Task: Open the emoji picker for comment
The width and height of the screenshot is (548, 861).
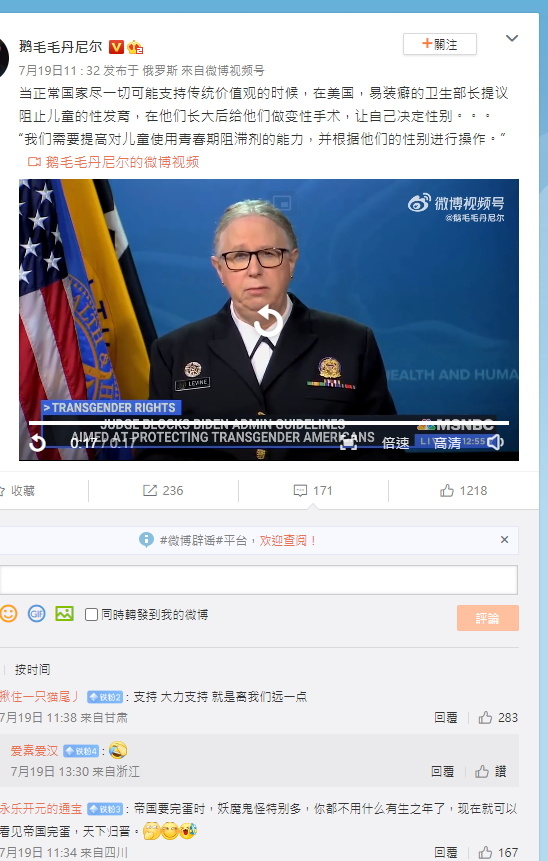Action: (x=9, y=613)
